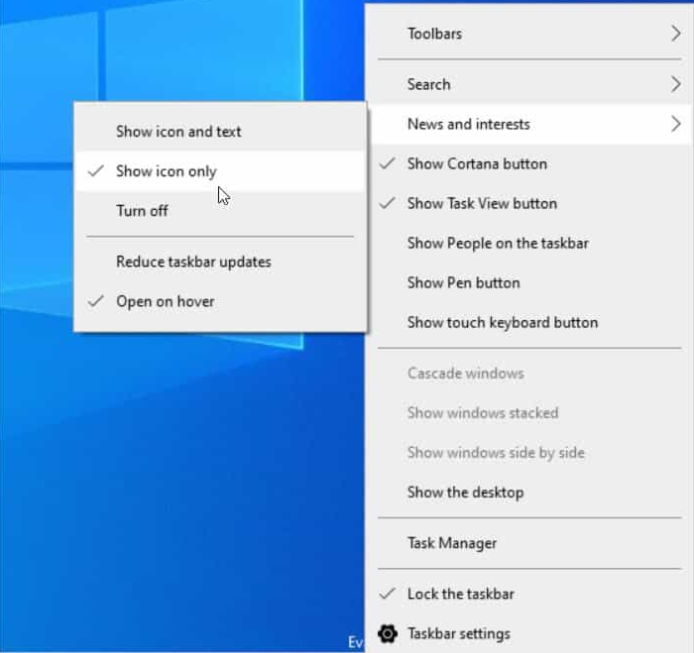
Task: Toggle the Show Cortana button option
Action: [x=477, y=164]
